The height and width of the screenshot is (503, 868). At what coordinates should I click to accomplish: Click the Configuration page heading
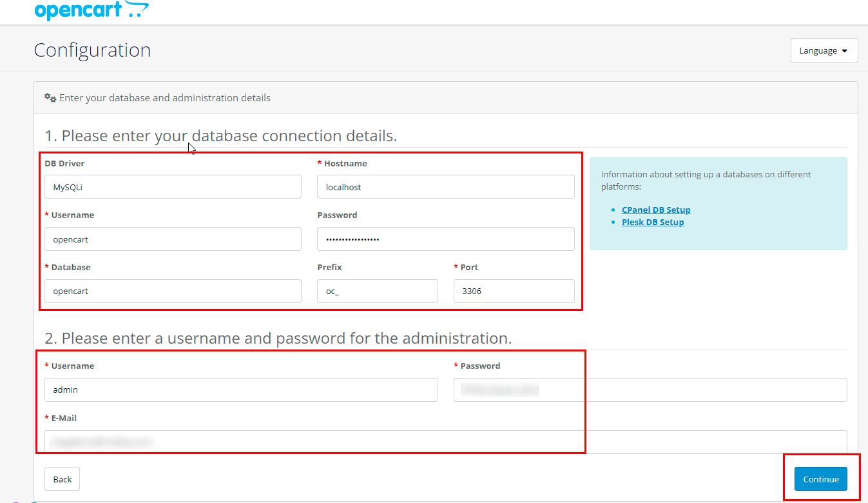click(x=92, y=50)
